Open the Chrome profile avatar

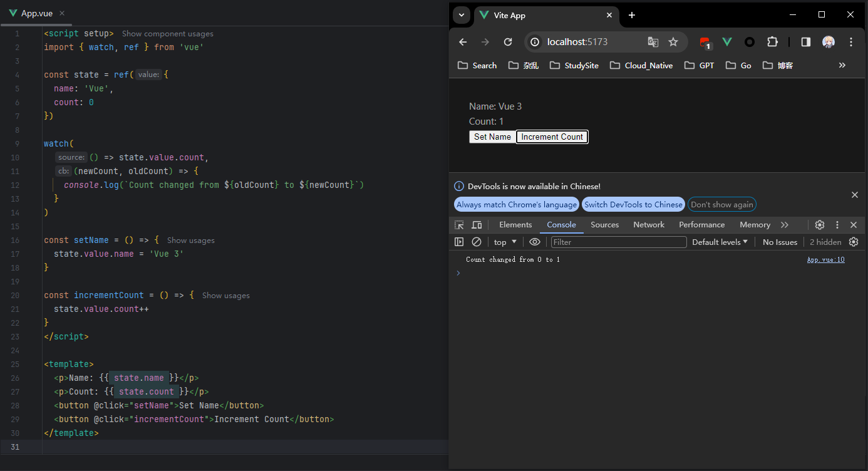(829, 42)
